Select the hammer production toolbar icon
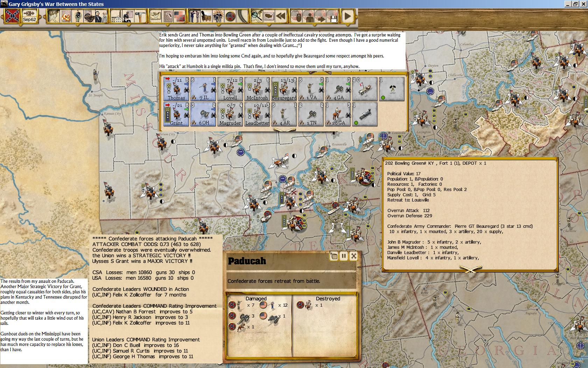The width and height of the screenshot is (588, 368). tap(140, 16)
